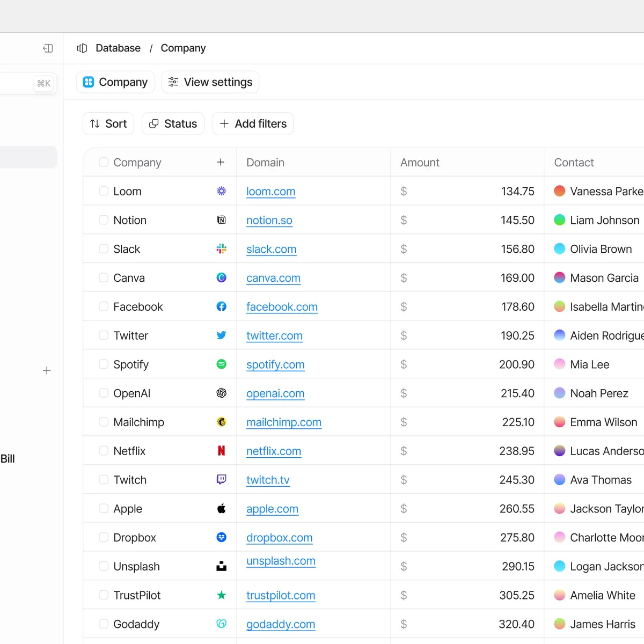The height and width of the screenshot is (644, 644).
Task: Click the sidebar plus icon
Action: click(x=47, y=370)
